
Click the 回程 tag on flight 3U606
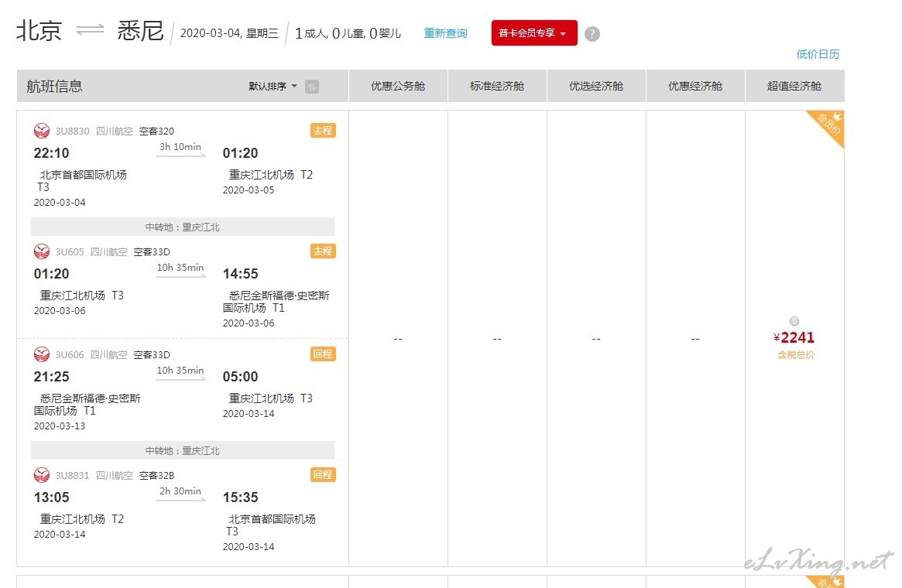tap(323, 354)
